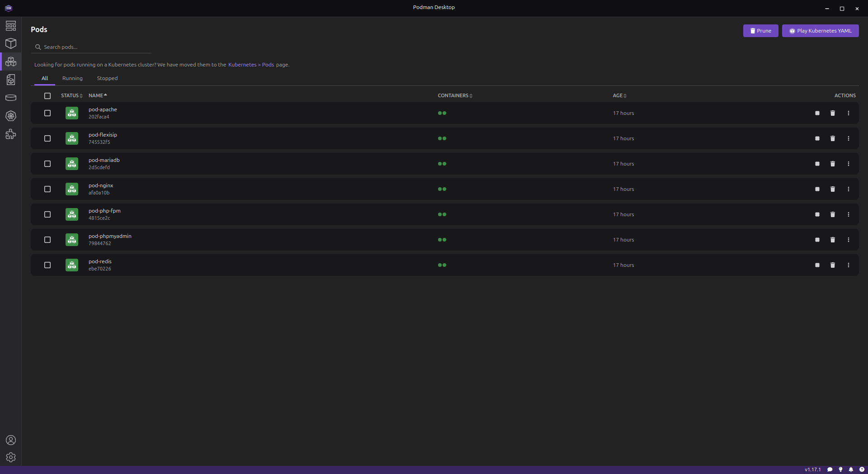868x474 pixels.
Task: Switch to the All tab
Action: click(45, 78)
